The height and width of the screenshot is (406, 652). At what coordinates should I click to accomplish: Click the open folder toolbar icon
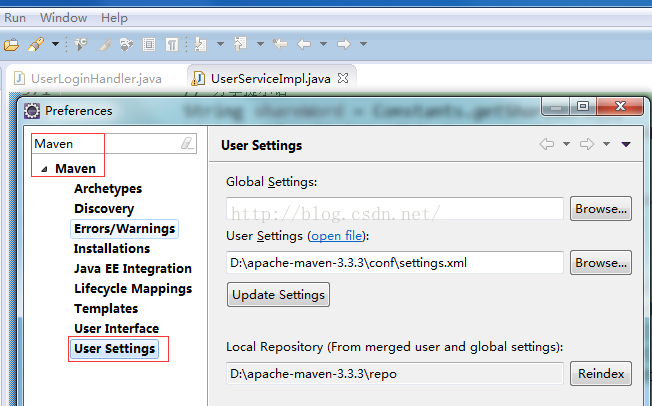[12, 44]
